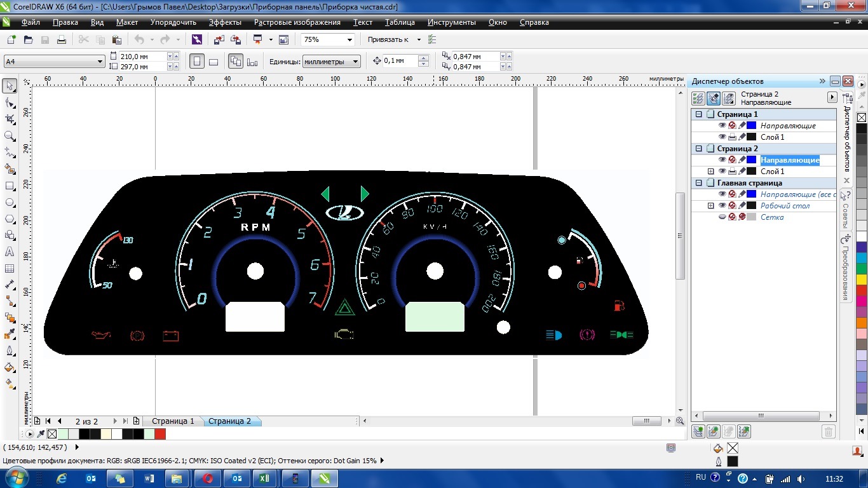Click the Export icon

coord(236,39)
